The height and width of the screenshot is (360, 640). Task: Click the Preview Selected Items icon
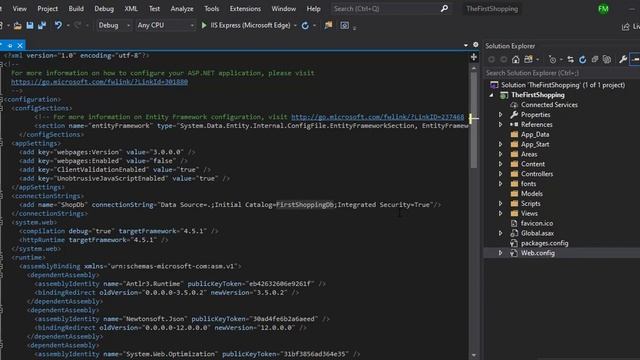point(635,60)
